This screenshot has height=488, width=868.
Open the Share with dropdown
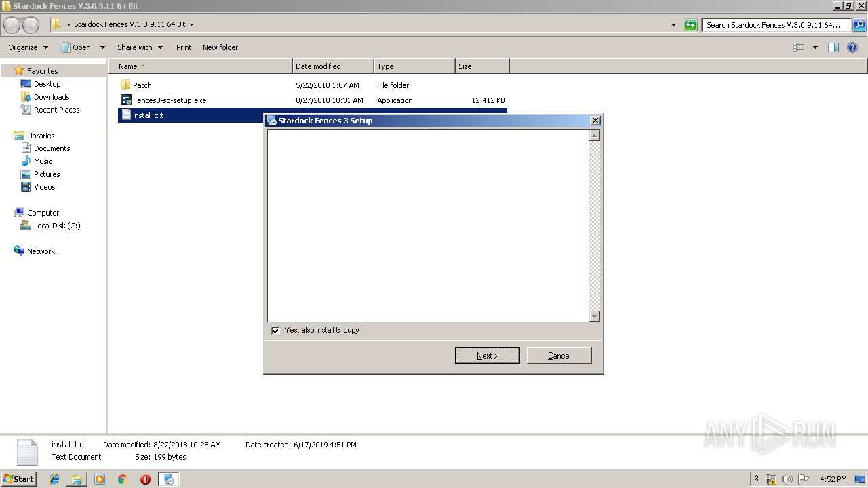[x=140, y=47]
